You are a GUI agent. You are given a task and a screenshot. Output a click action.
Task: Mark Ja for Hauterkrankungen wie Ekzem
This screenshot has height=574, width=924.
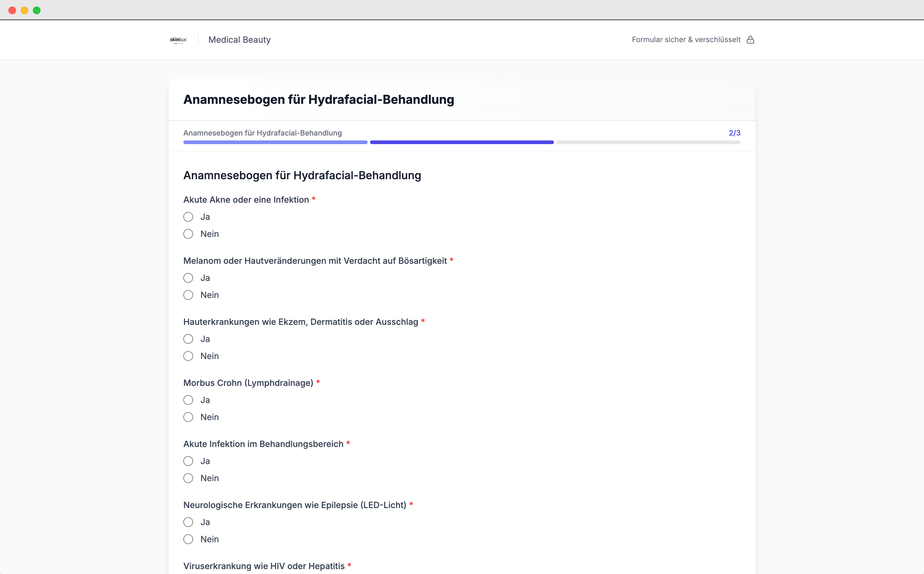tap(188, 339)
